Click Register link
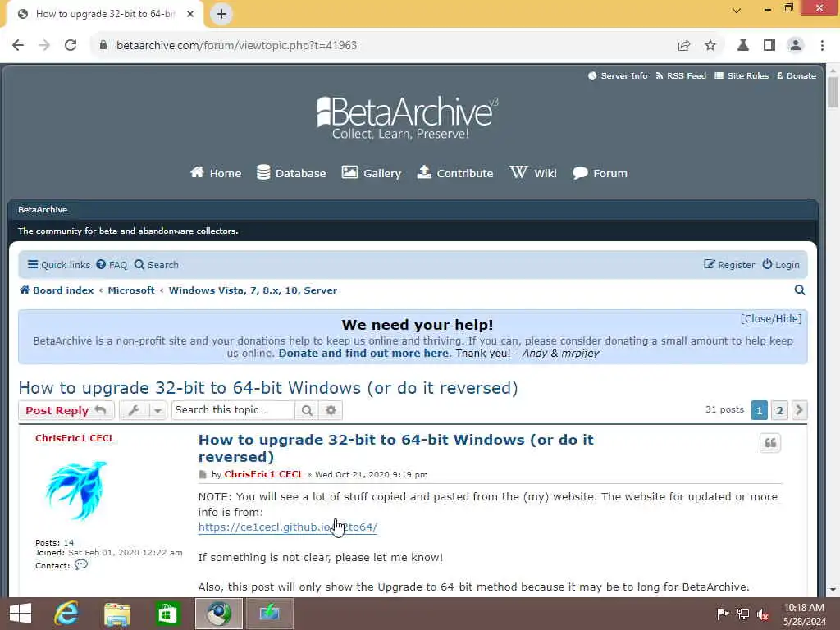840x630 pixels. point(729,265)
